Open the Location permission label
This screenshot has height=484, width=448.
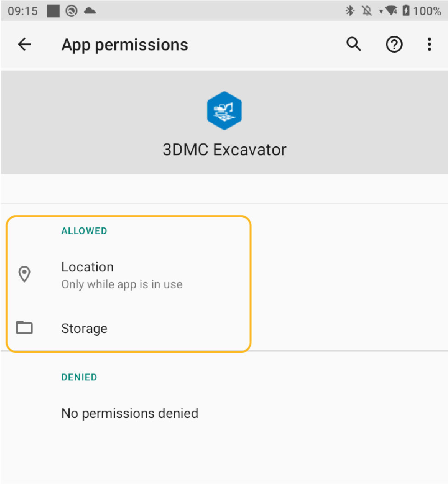tap(88, 267)
